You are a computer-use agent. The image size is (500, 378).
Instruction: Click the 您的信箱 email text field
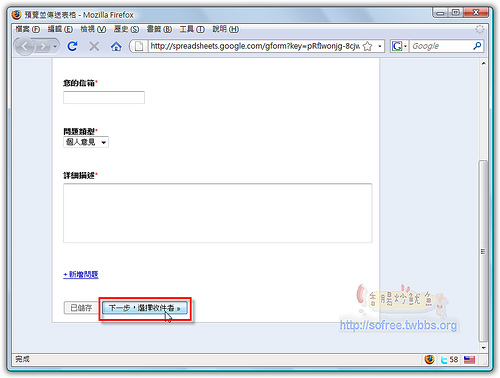tap(104, 97)
